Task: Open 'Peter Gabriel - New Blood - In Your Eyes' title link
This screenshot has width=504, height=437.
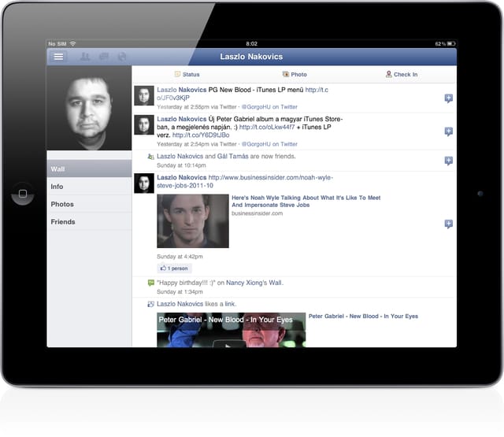Action: pyautogui.click(x=363, y=317)
